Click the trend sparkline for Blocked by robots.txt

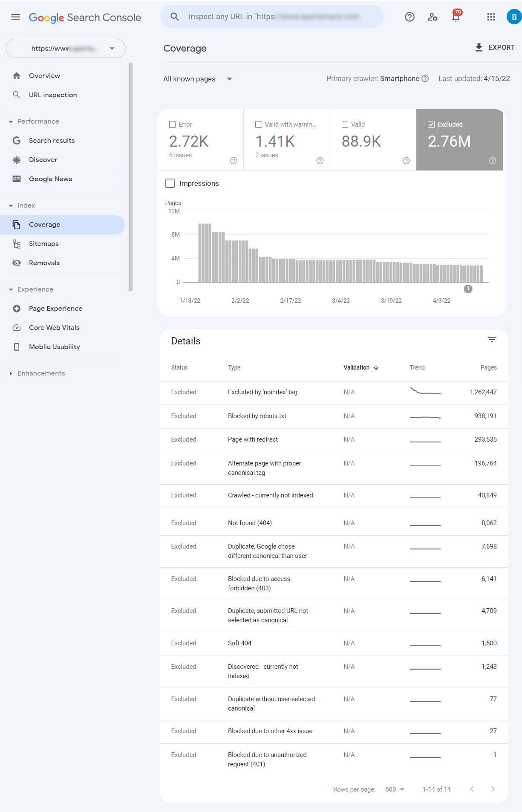pos(425,417)
